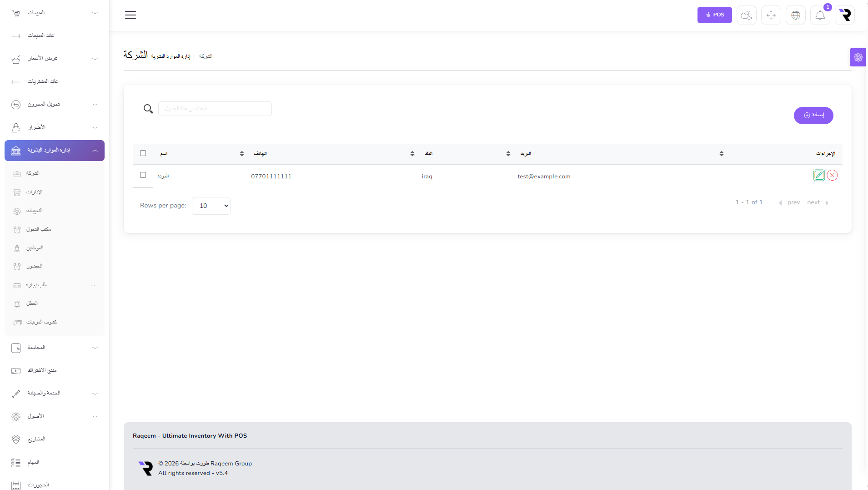Open the Rows per page dropdown
The height and width of the screenshot is (490, 868).
[211, 206]
